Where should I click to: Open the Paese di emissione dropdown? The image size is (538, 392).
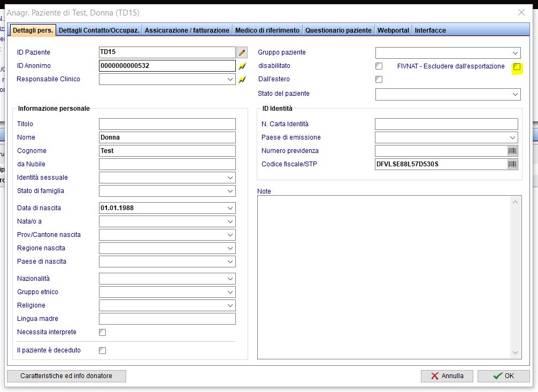(x=512, y=137)
